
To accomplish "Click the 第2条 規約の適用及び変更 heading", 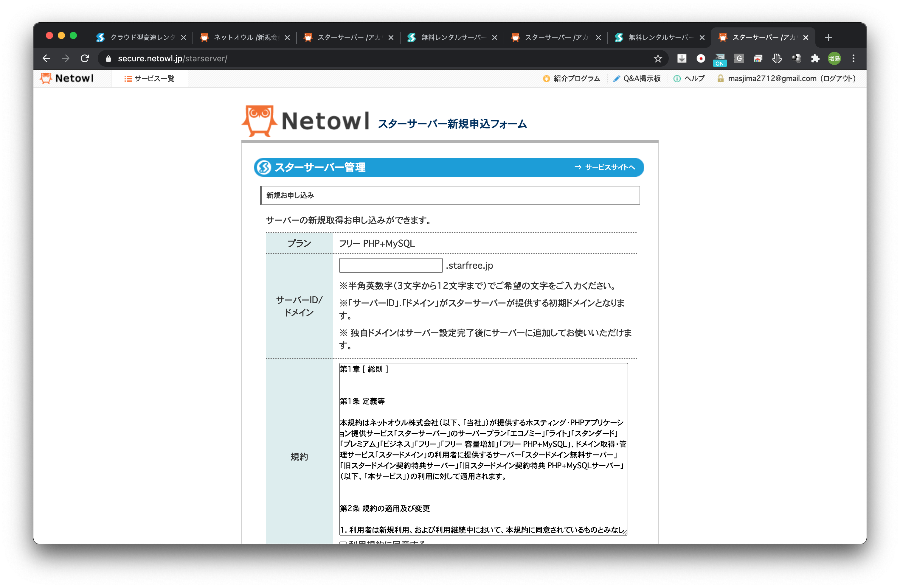I will [384, 508].
